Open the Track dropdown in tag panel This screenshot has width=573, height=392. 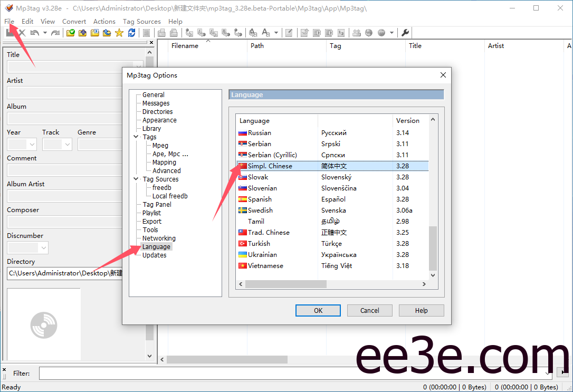66,144
